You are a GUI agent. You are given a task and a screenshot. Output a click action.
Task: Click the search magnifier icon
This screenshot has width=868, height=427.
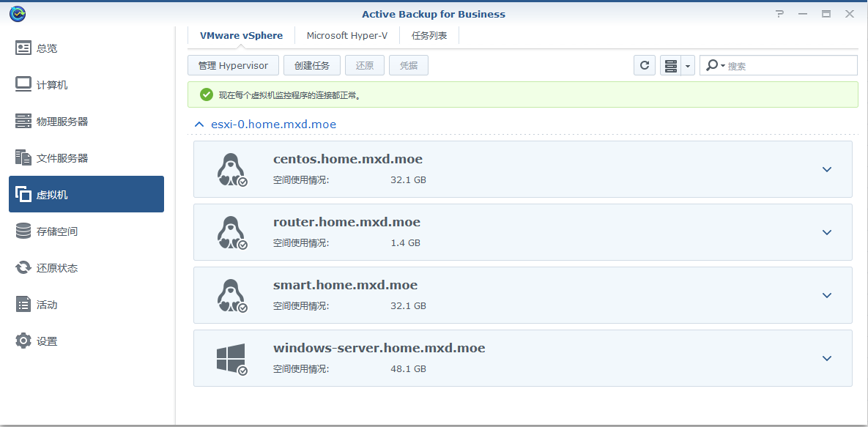tap(713, 65)
